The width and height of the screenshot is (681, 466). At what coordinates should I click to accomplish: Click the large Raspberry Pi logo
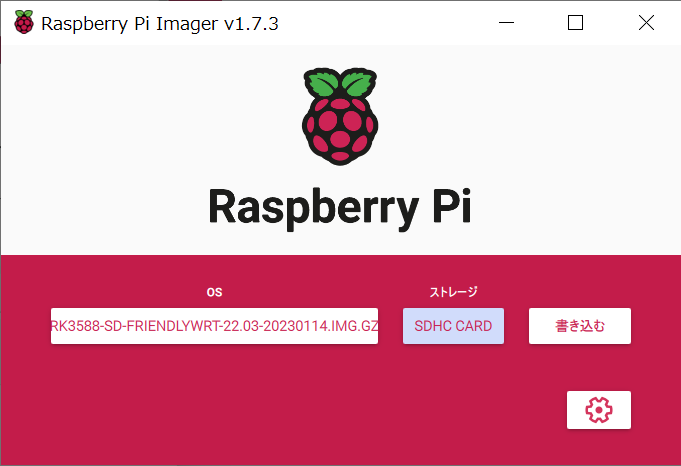tap(340, 116)
